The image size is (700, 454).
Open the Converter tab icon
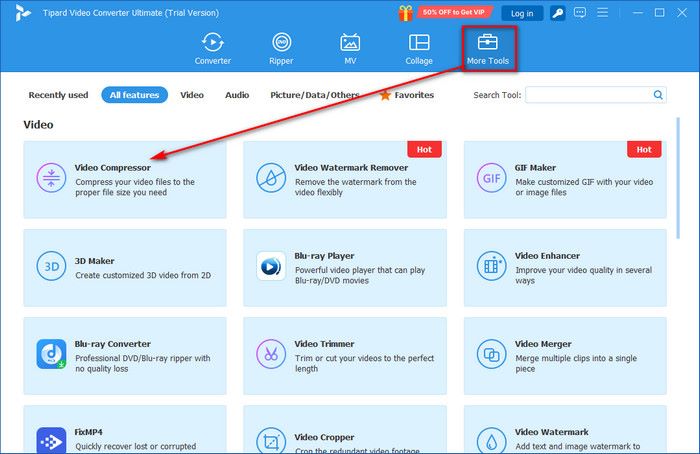(212, 43)
